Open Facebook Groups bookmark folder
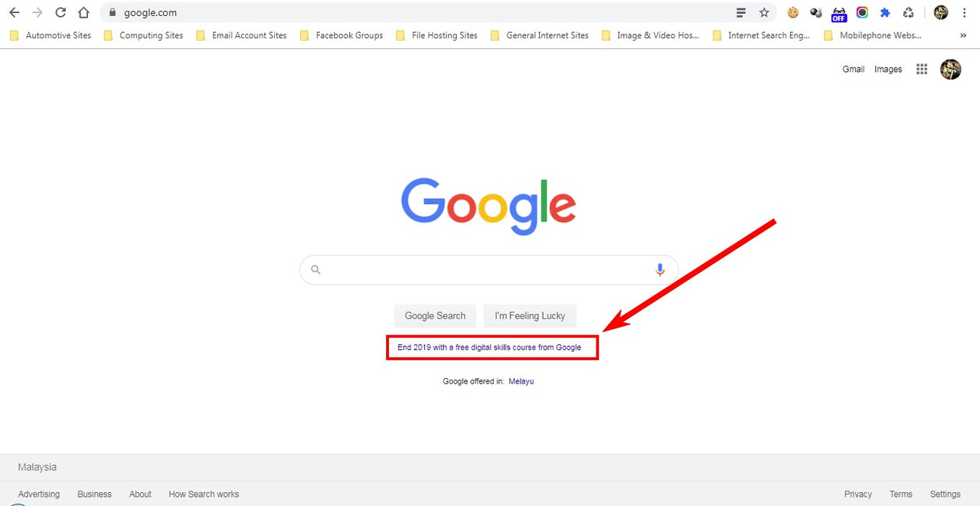This screenshot has width=980, height=506. [x=341, y=35]
